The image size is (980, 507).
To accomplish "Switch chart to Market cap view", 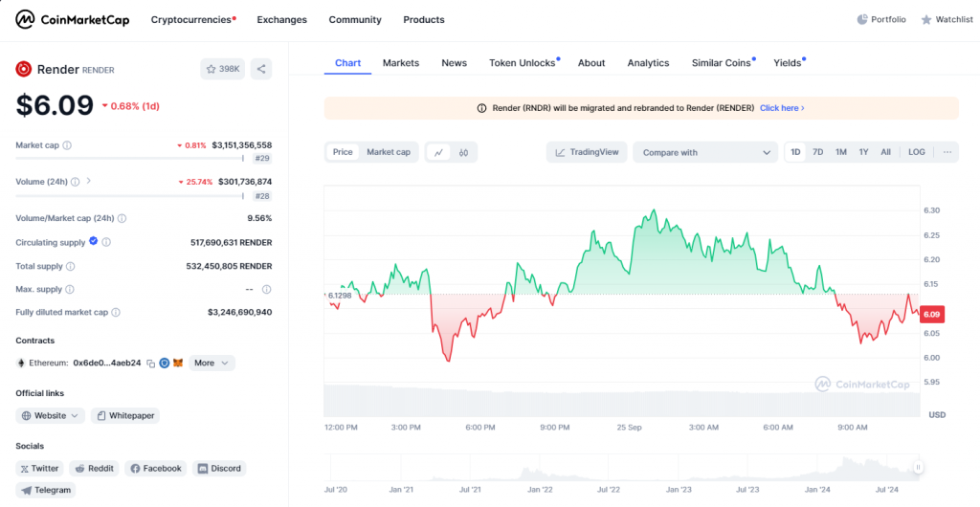I will point(389,152).
